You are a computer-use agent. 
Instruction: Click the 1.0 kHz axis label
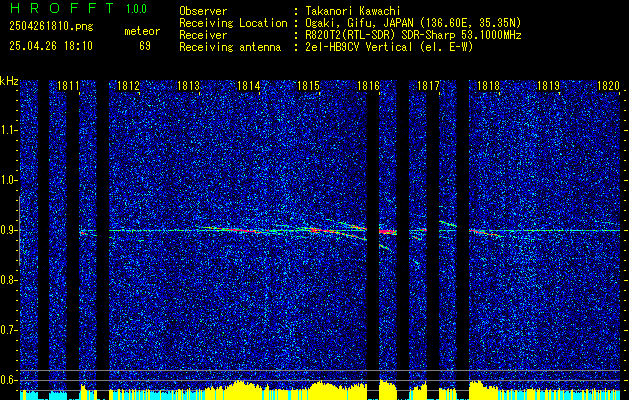[8, 180]
